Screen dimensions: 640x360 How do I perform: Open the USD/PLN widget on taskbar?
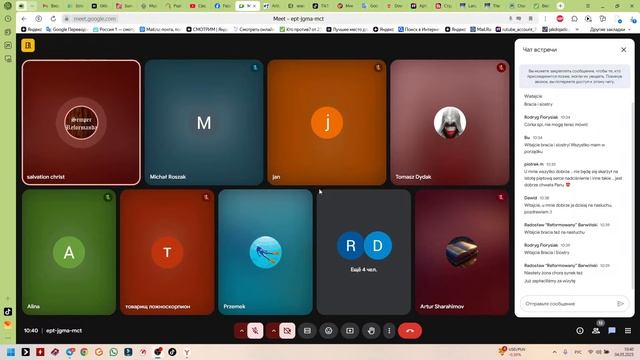pos(512,351)
